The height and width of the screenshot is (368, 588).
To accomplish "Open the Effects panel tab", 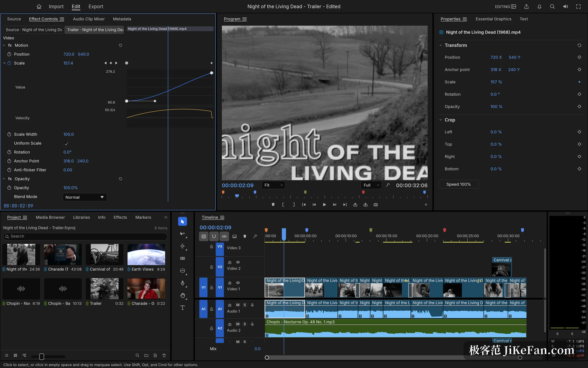I will [x=120, y=217].
